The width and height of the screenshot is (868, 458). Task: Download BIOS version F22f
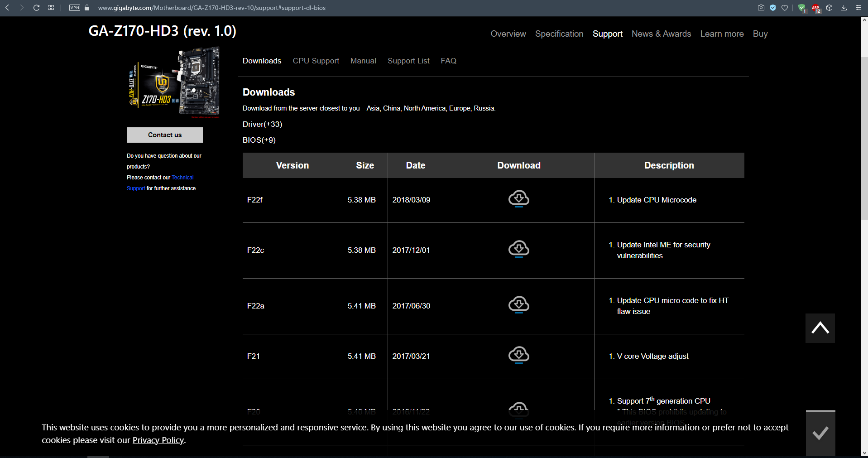(x=519, y=199)
